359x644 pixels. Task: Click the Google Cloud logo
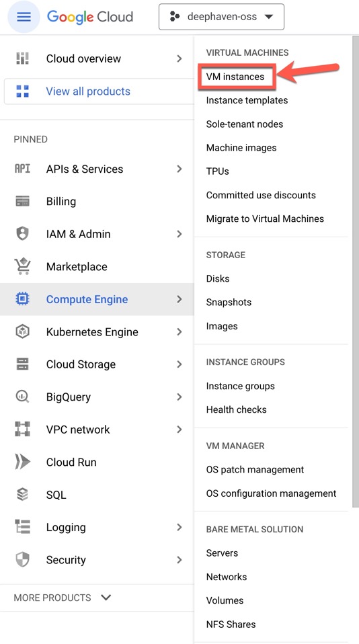(90, 17)
